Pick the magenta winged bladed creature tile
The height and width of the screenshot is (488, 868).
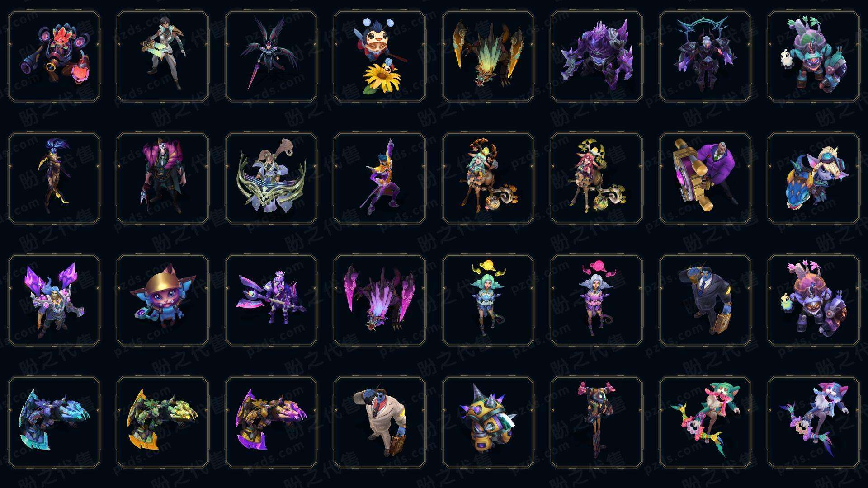[380, 300]
